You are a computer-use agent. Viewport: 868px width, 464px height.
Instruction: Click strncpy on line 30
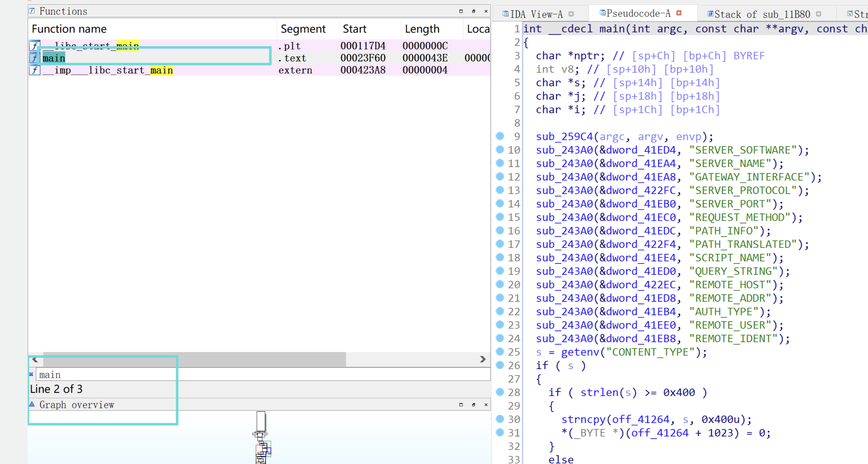(583, 420)
